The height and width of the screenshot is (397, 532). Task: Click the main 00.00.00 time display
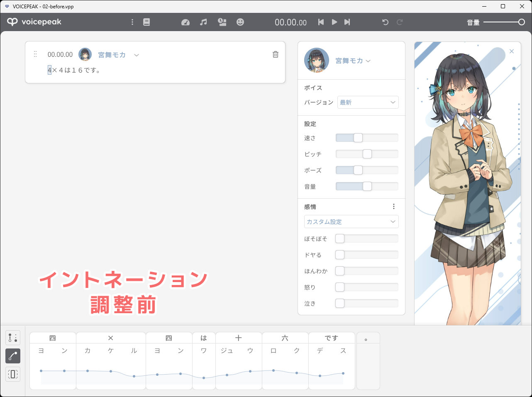pos(290,22)
